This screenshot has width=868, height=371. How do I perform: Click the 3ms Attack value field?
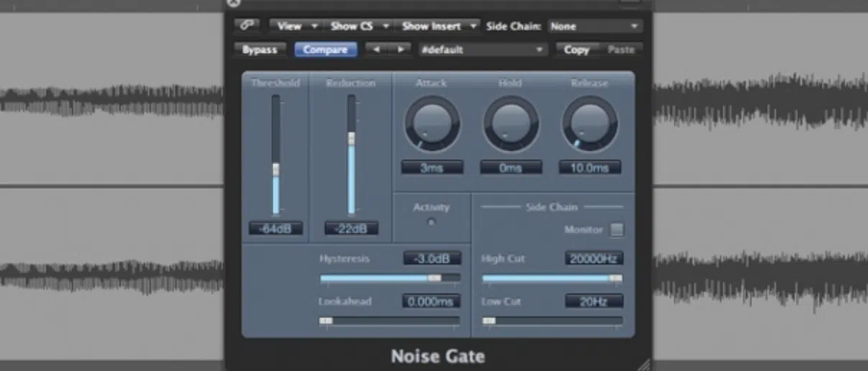point(432,168)
